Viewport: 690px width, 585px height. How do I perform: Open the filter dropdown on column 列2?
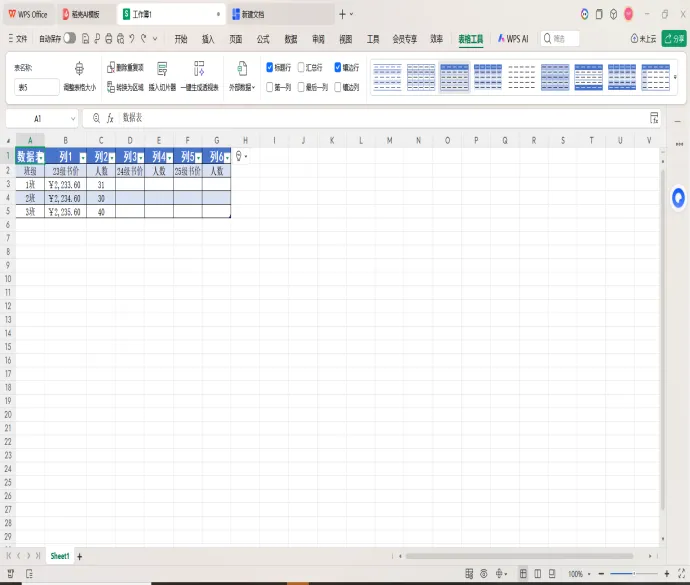(112, 158)
